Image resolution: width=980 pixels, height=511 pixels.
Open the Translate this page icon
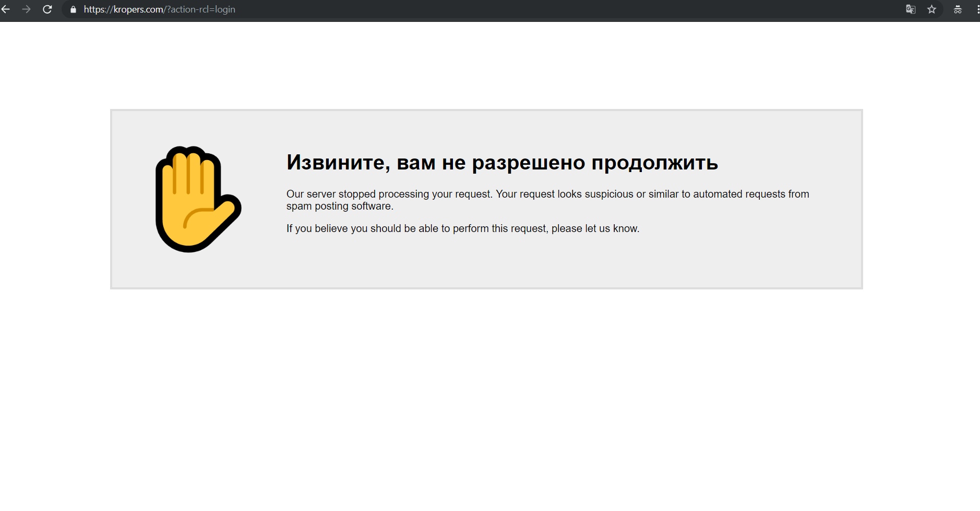pos(911,9)
